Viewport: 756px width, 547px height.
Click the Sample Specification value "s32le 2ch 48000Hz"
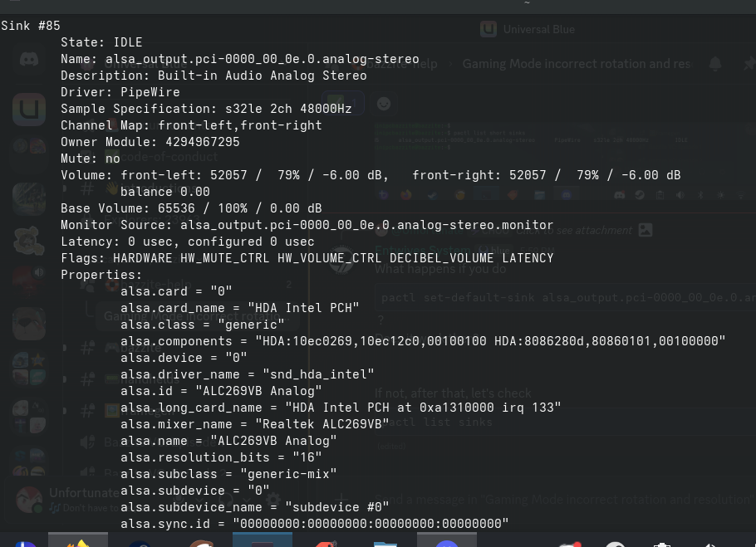point(288,109)
